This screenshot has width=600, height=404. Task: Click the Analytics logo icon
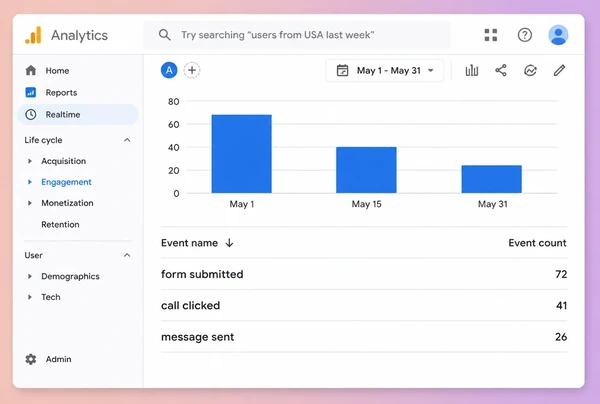33,35
